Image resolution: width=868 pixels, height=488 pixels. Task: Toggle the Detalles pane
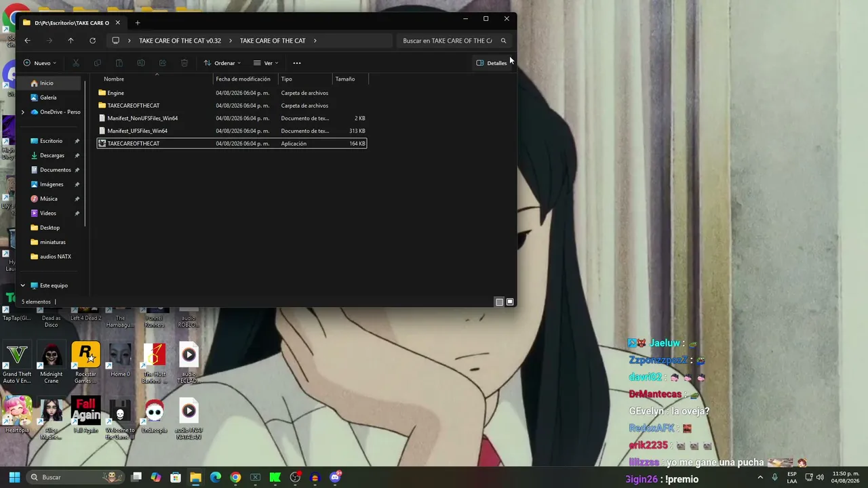(x=492, y=63)
